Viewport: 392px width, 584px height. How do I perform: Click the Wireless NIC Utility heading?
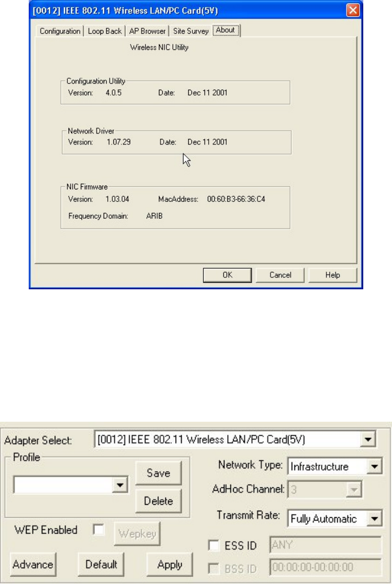tap(159, 47)
